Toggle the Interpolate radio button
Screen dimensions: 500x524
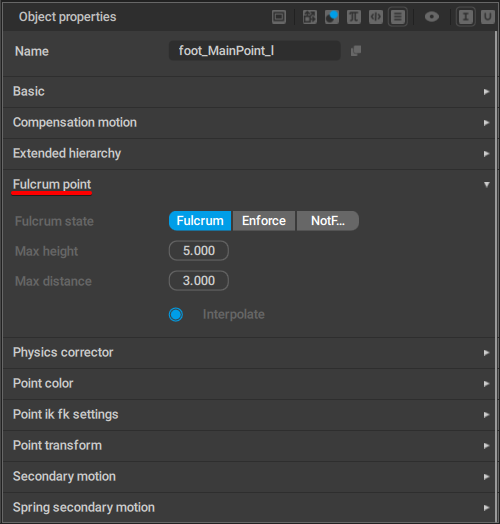(x=176, y=314)
